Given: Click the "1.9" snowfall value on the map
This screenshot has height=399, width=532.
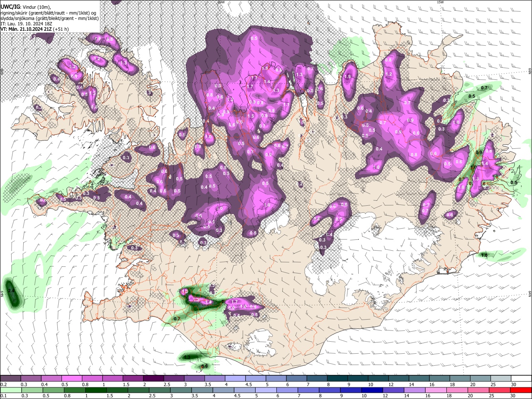Looking at the screenshot, I should click(x=347, y=76).
